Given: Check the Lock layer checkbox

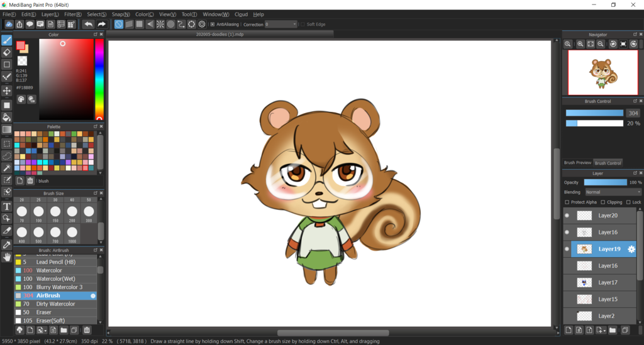Looking at the screenshot, I should pyautogui.click(x=628, y=202).
